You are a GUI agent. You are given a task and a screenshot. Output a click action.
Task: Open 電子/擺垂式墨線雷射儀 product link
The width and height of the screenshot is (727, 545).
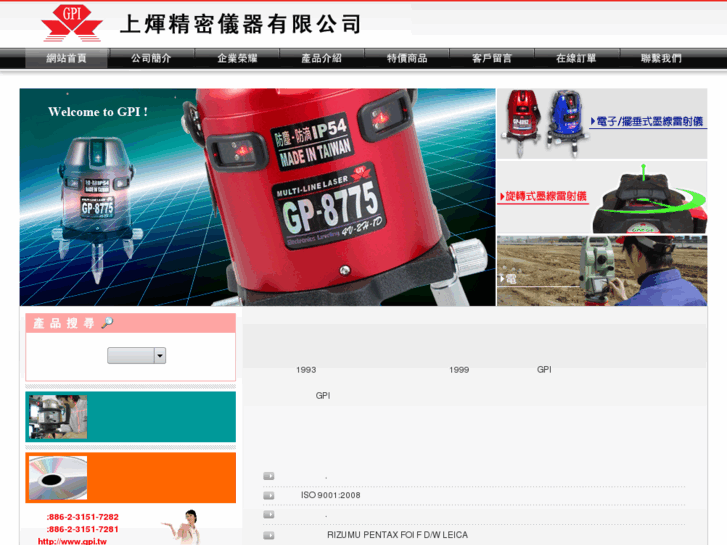[x=648, y=122]
